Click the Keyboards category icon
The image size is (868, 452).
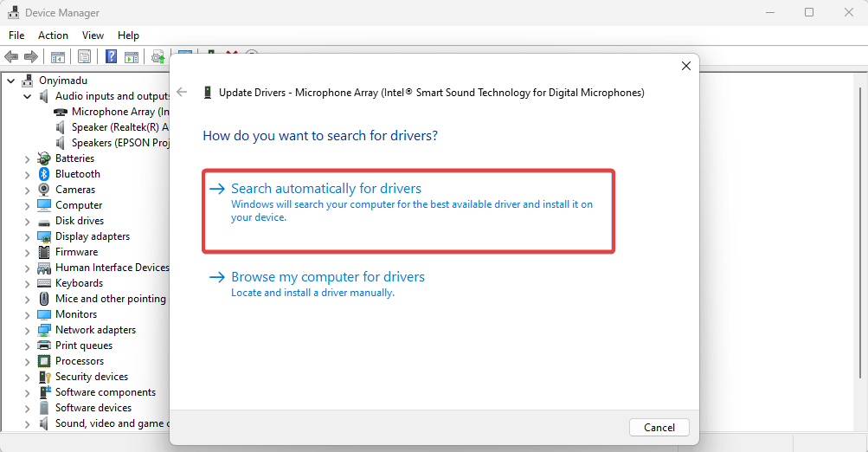[x=44, y=283]
